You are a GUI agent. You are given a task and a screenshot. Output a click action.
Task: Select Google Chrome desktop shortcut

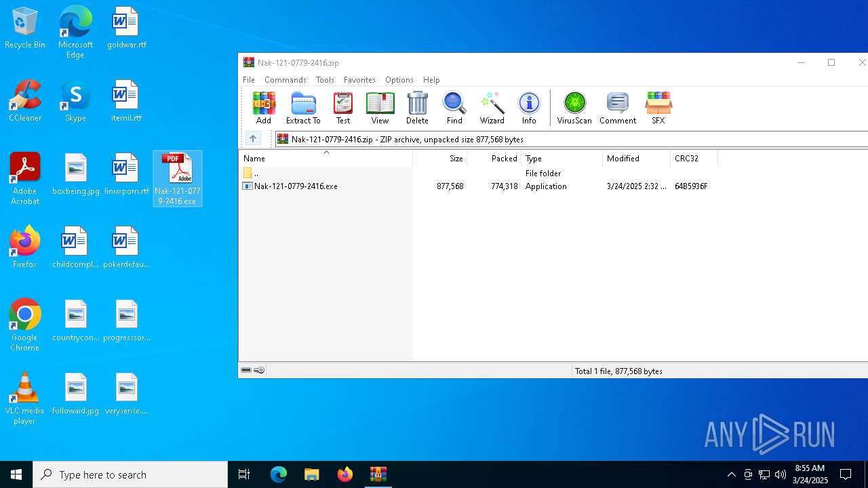[25, 325]
